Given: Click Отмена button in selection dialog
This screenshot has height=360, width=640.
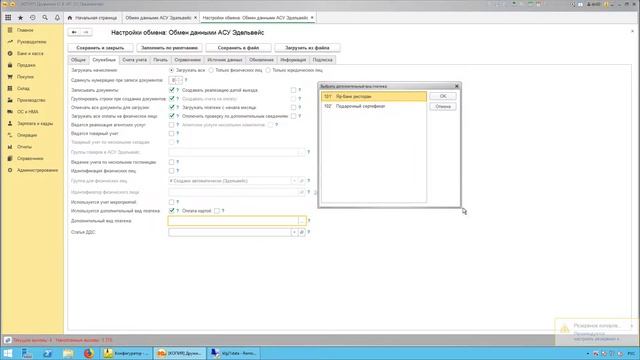Looking at the screenshot, I should (x=443, y=107).
